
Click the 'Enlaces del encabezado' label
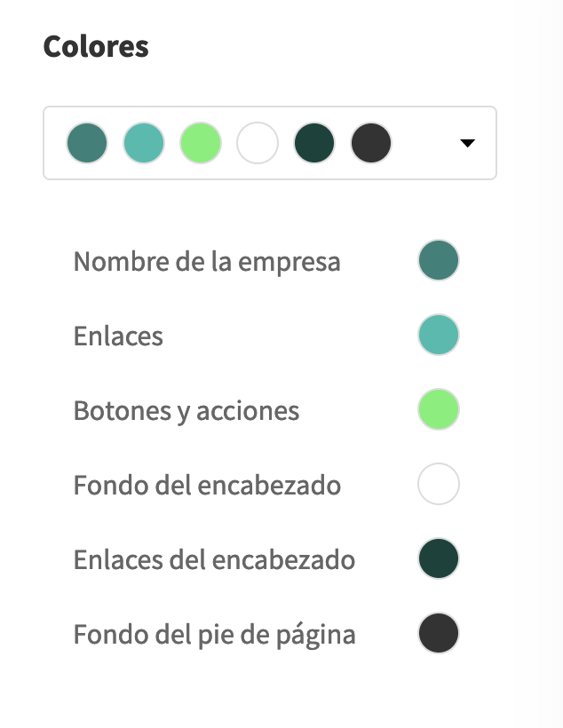coord(214,560)
